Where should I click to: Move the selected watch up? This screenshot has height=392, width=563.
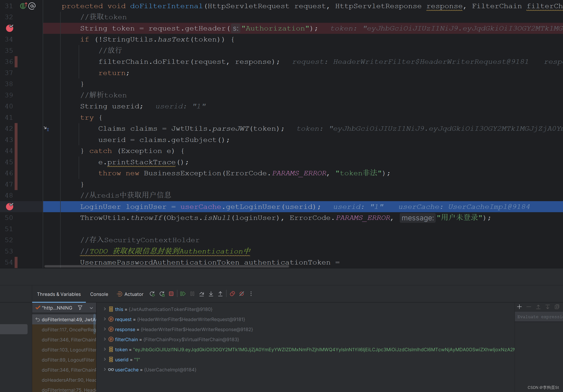tap(538, 307)
